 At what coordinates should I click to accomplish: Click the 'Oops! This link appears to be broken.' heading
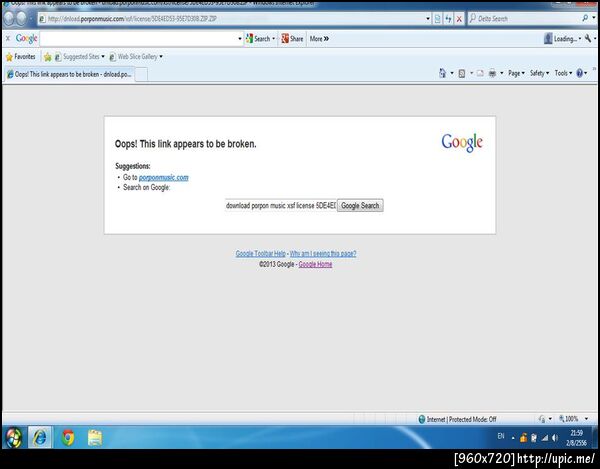tap(186, 144)
